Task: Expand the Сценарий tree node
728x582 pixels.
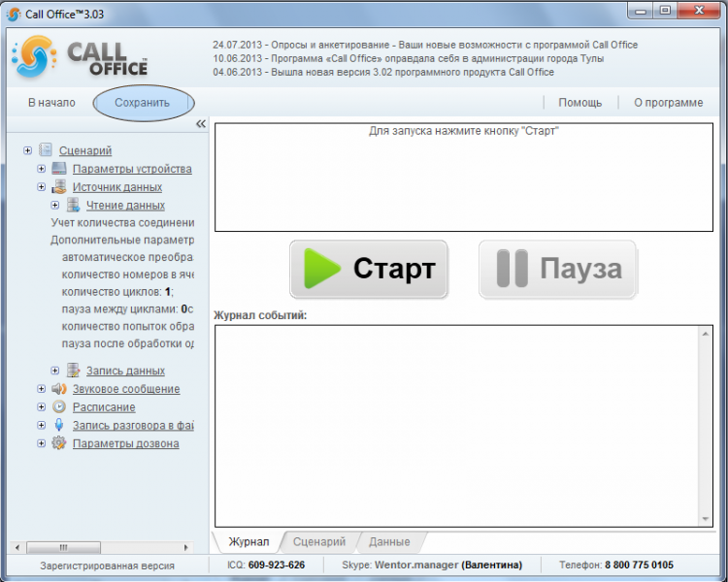Action: click(28, 150)
